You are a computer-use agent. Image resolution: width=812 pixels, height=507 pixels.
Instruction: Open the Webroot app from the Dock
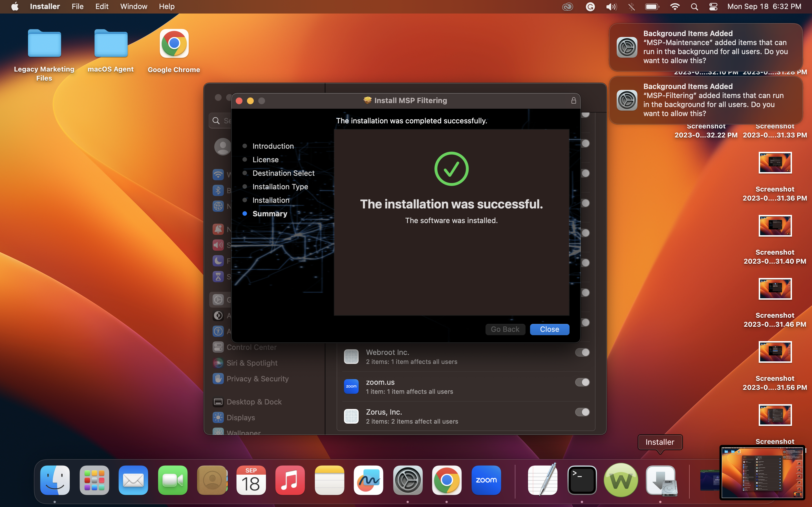620,480
